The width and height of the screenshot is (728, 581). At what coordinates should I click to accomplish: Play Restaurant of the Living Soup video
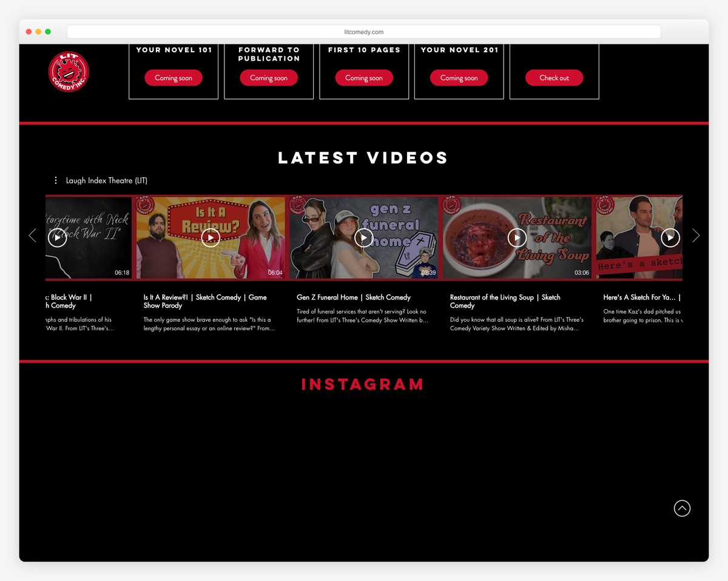(x=517, y=237)
